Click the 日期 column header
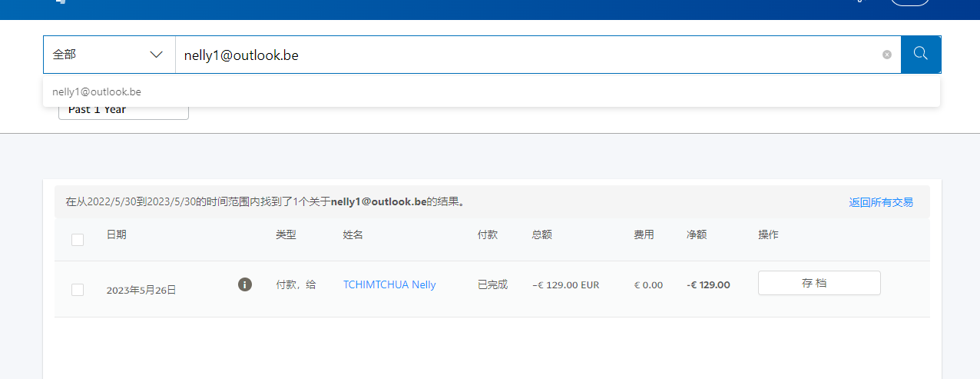 tap(117, 234)
